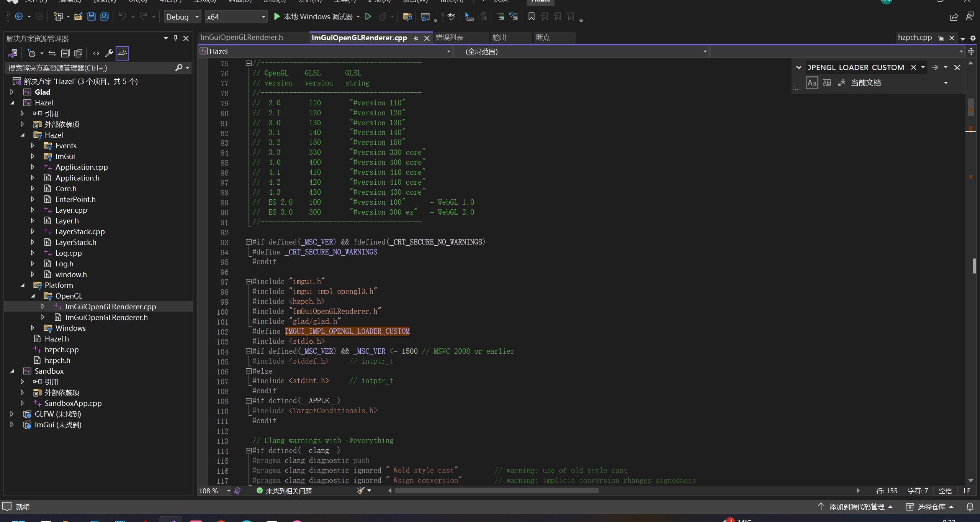Select SandboxApp.cpp in Solution Explorer
The height and width of the screenshot is (522, 980).
tap(73, 403)
